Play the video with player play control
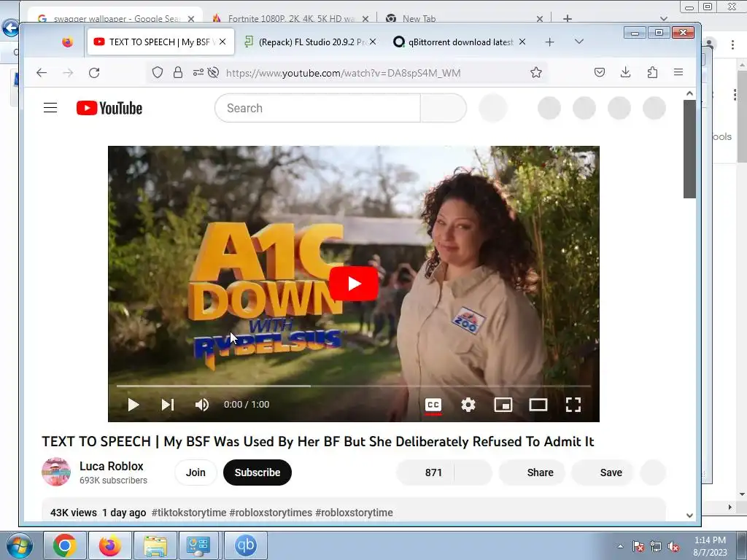This screenshot has height=560, width=747. 133,405
